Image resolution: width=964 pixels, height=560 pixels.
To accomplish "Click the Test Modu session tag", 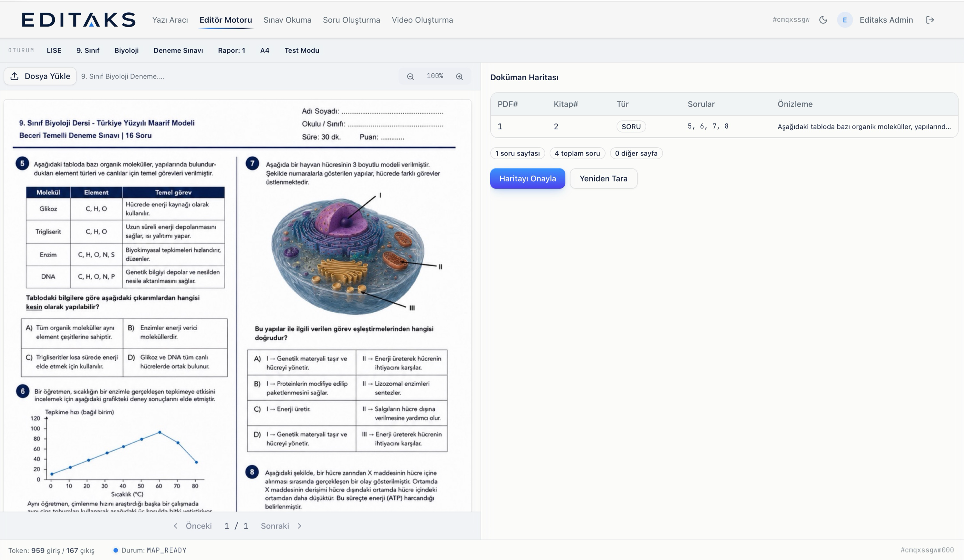I will click(x=302, y=51).
